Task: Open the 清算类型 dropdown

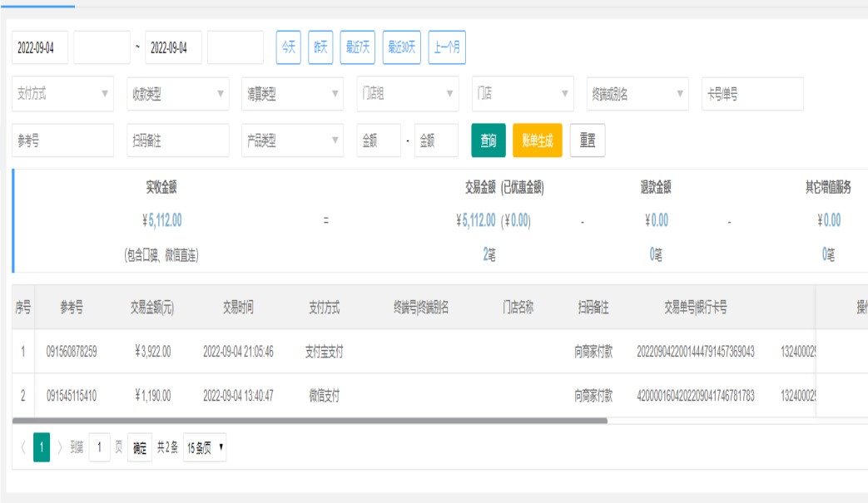Action: (292, 94)
